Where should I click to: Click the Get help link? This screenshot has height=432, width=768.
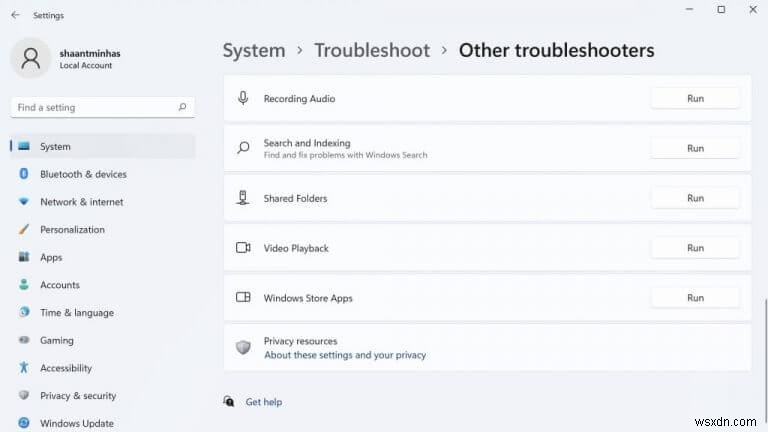click(264, 402)
